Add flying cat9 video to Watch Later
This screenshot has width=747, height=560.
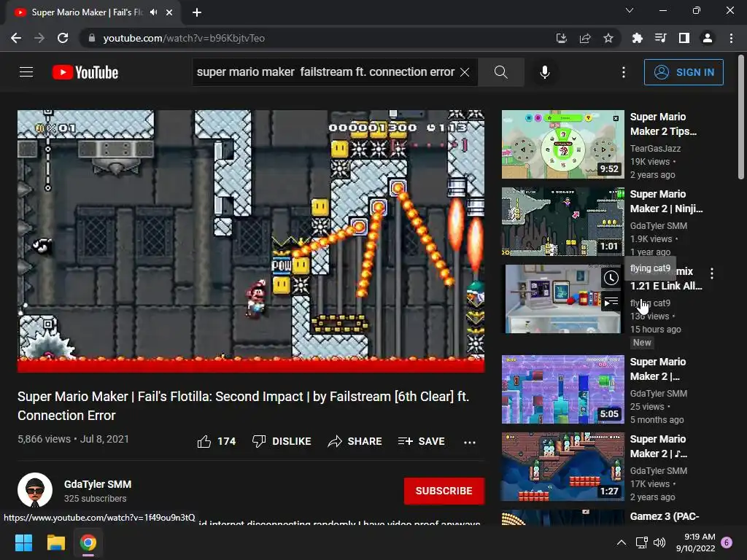(611, 278)
